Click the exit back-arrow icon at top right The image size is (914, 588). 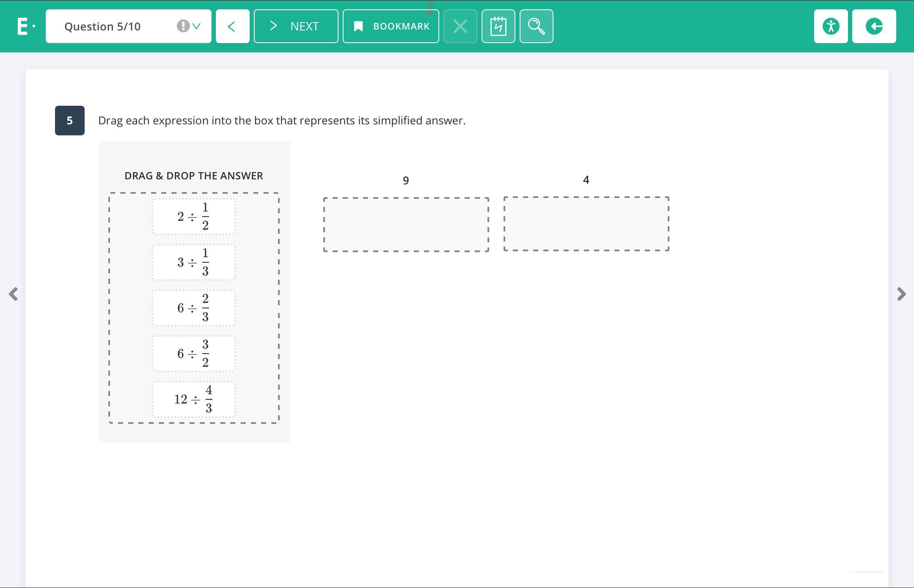tap(874, 26)
